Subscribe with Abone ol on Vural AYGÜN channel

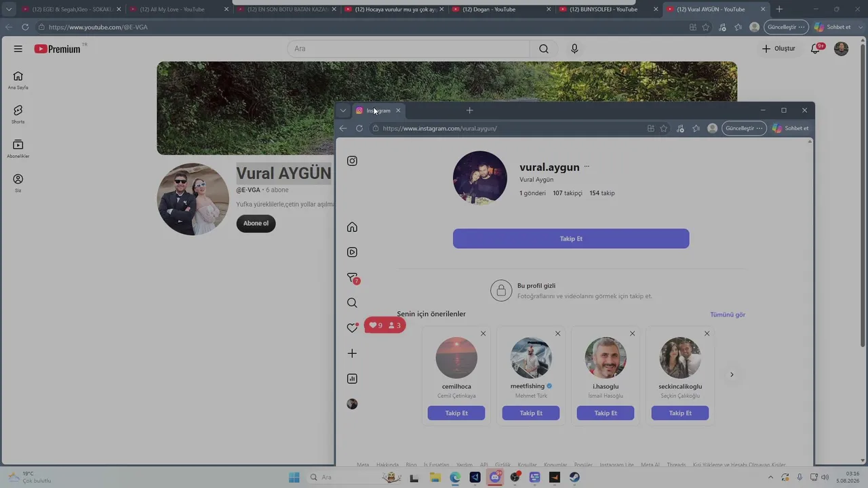(256, 223)
